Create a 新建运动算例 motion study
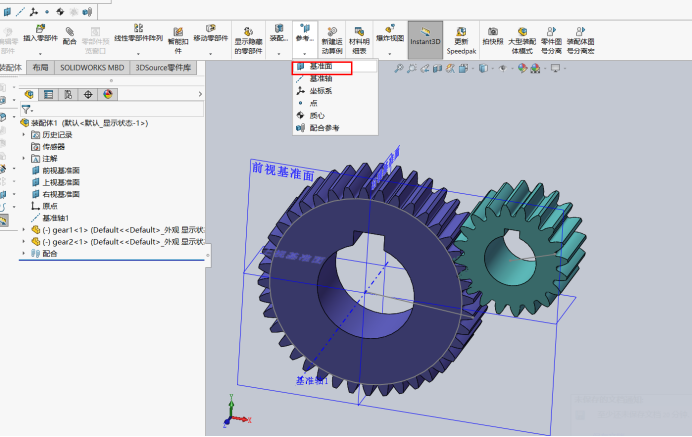This screenshot has width=692, height=437. click(332, 41)
